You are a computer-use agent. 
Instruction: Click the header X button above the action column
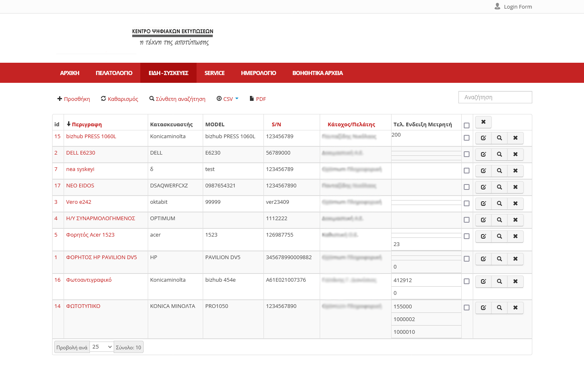[x=483, y=122]
